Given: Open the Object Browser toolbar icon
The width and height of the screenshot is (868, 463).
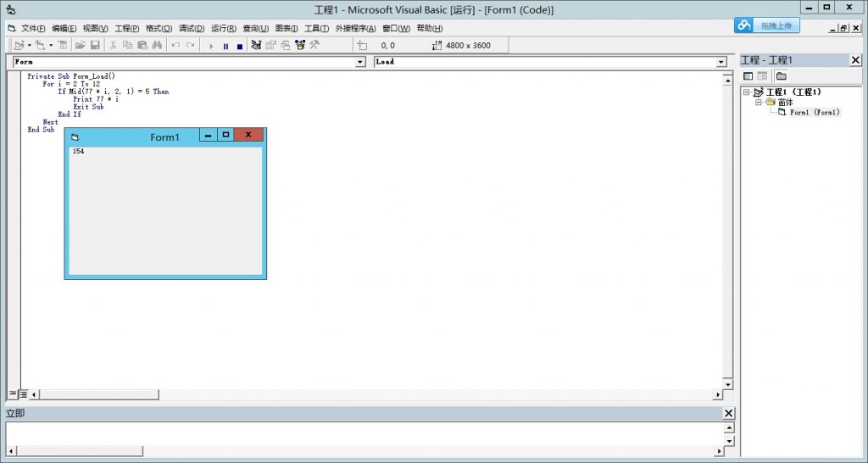Looking at the screenshot, I should coord(299,46).
